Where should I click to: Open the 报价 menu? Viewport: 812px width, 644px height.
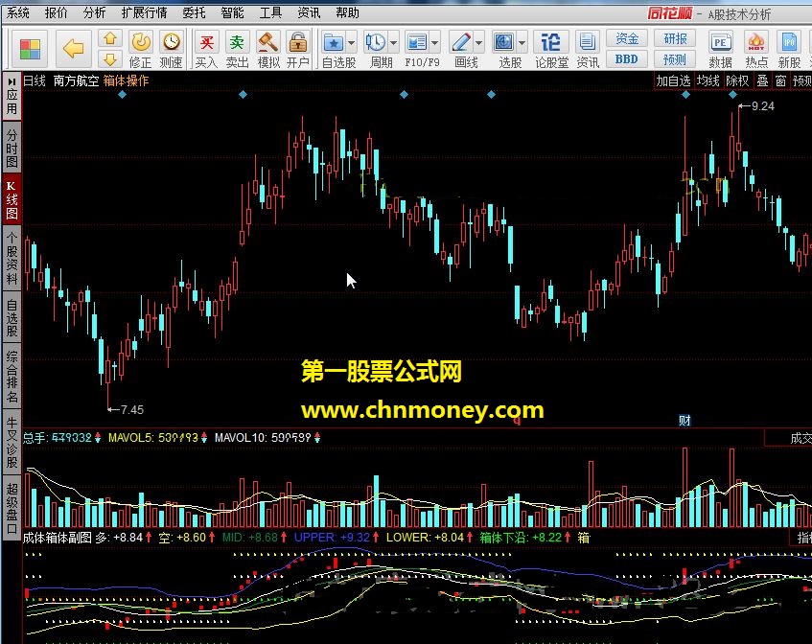tap(56, 12)
